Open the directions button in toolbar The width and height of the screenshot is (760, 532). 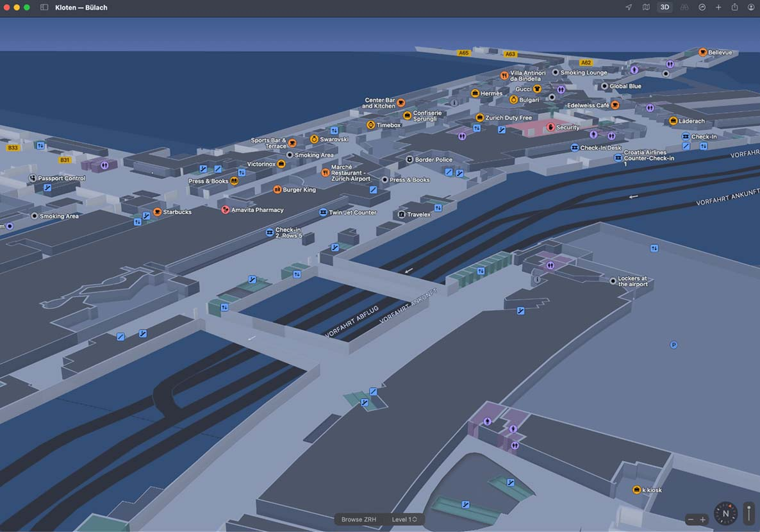pos(702,7)
